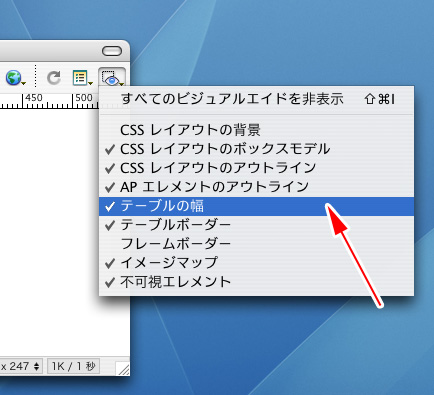This screenshot has width=434, height=395.
Task: Click the window toolbar toggle pill button
Action: (x=112, y=51)
